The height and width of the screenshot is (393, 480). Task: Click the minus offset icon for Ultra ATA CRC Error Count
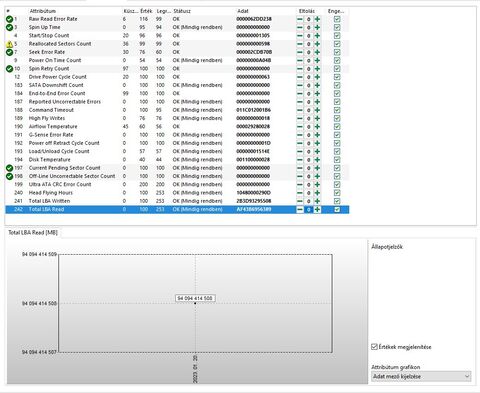coord(300,185)
